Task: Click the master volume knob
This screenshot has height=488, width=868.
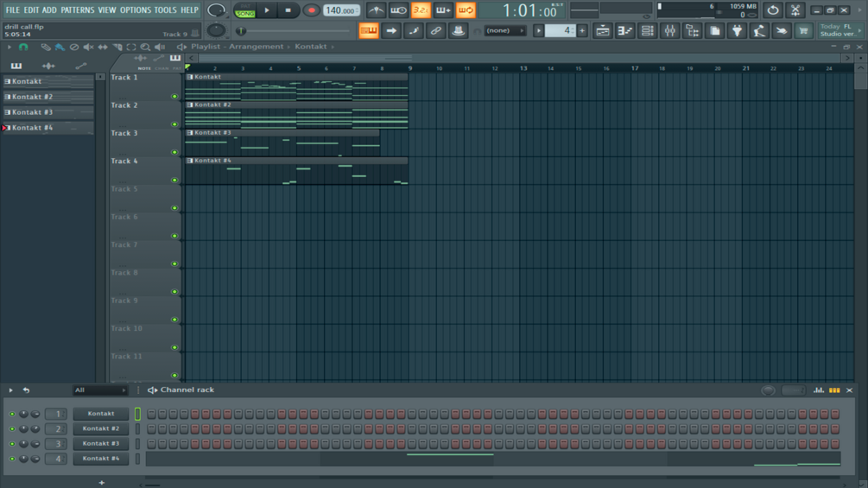Action: [x=216, y=10]
